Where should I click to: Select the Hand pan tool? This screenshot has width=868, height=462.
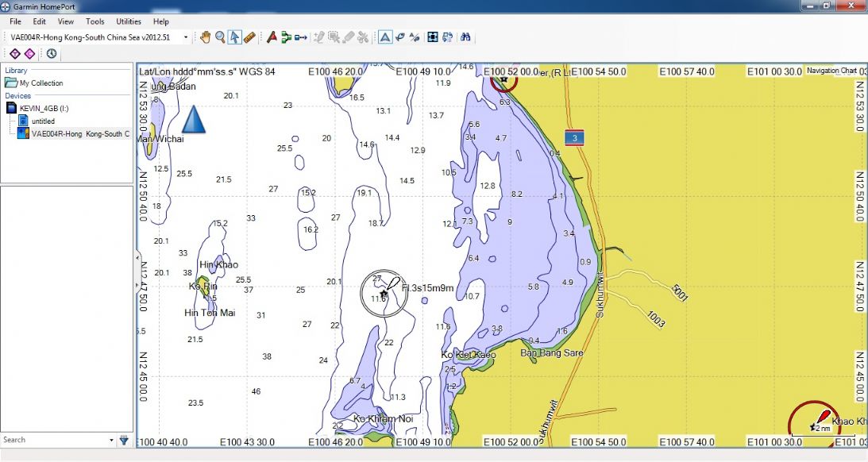click(205, 37)
